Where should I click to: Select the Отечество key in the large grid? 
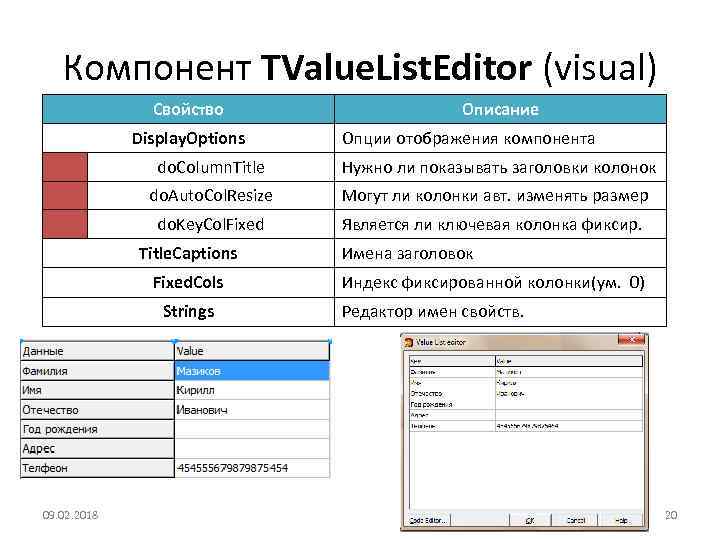point(97,410)
